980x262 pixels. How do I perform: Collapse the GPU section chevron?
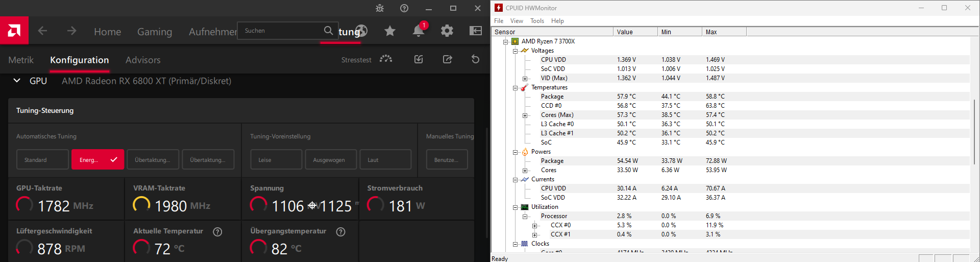pyautogui.click(x=17, y=81)
